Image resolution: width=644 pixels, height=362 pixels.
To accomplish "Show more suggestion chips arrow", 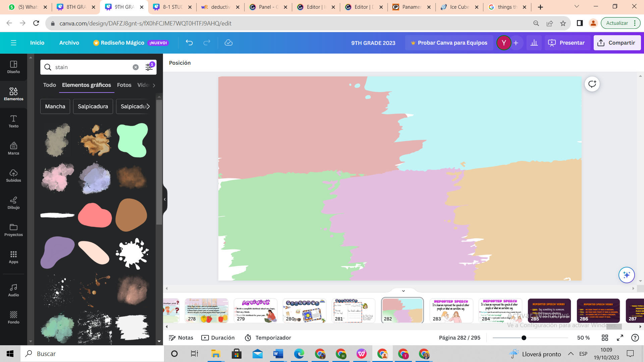I will (x=148, y=106).
